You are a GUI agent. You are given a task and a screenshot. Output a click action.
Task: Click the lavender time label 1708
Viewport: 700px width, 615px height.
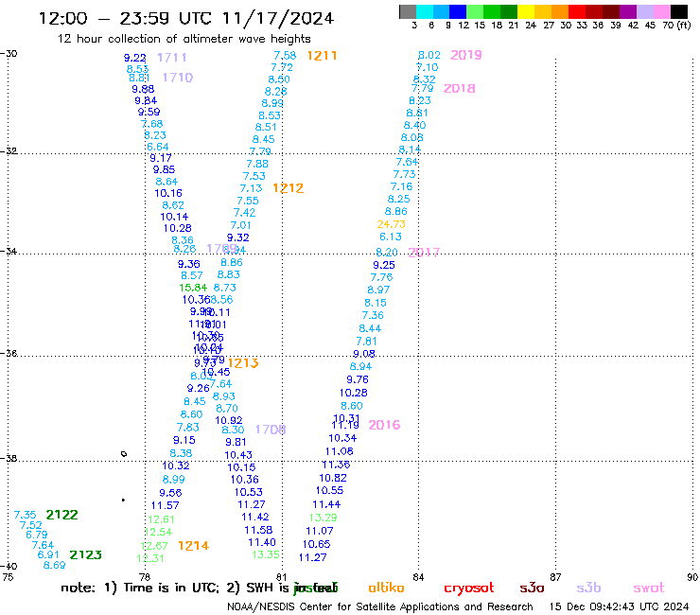coord(271,430)
